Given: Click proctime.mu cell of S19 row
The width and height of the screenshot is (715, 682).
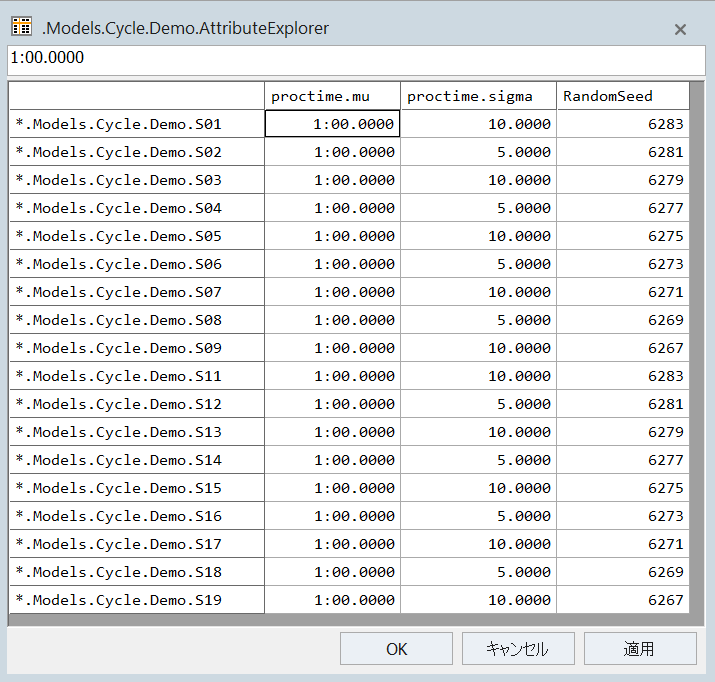Looking at the screenshot, I should click(x=332, y=600).
